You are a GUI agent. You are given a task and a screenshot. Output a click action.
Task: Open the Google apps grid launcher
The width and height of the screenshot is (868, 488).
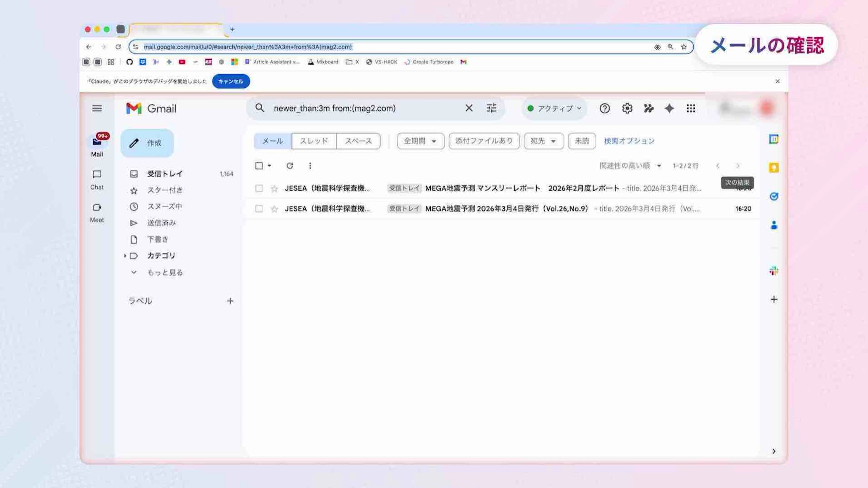[x=691, y=108]
